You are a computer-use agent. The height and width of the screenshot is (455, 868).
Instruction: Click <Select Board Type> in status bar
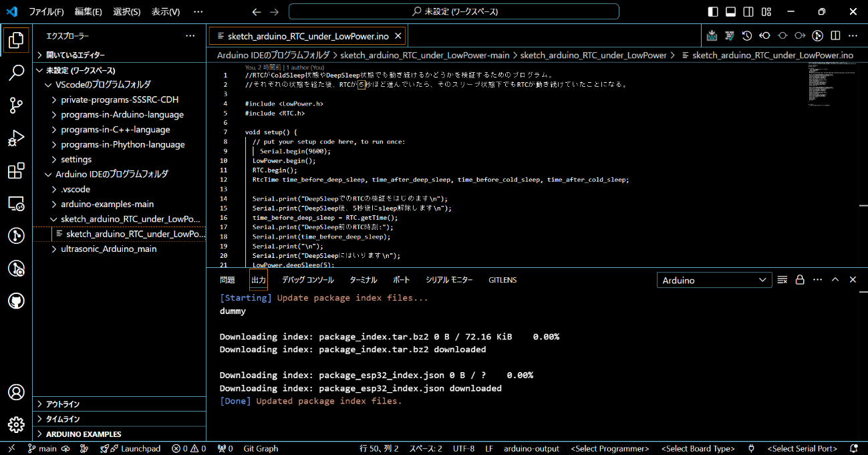click(698, 448)
